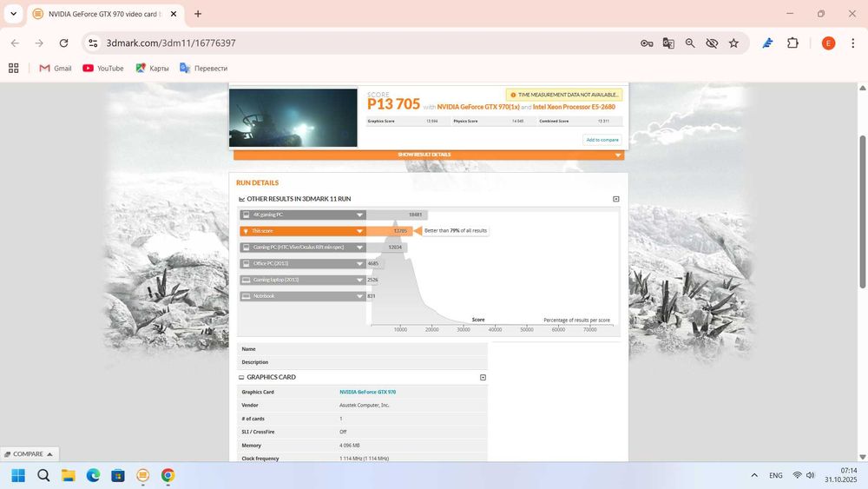Open Windows taskbar search
Image resolution: width=868 pixels, height=489 pixels.
click(x=43, y=475)
